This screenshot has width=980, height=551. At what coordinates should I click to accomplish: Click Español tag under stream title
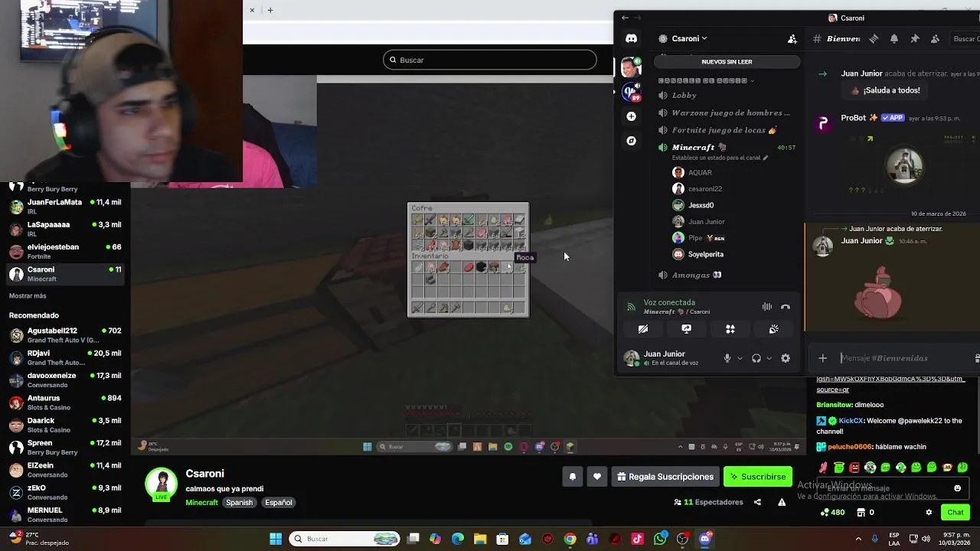279,503
